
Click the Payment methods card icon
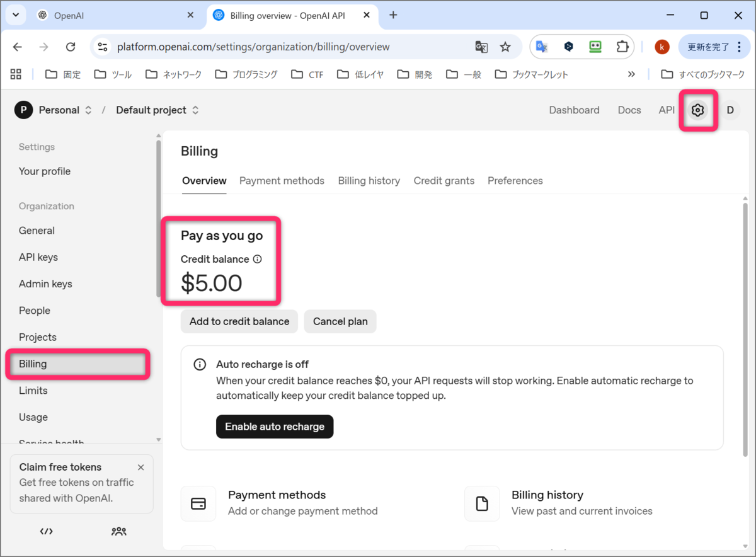pos(198,503)
